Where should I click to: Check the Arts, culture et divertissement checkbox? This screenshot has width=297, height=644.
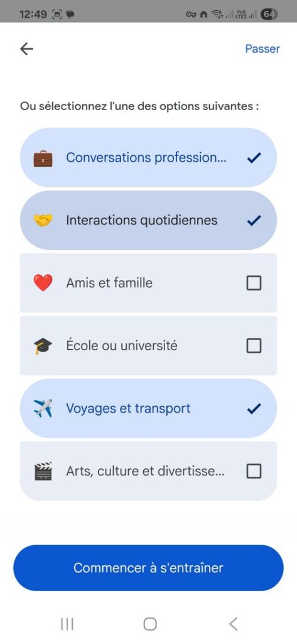coord(254,471)
